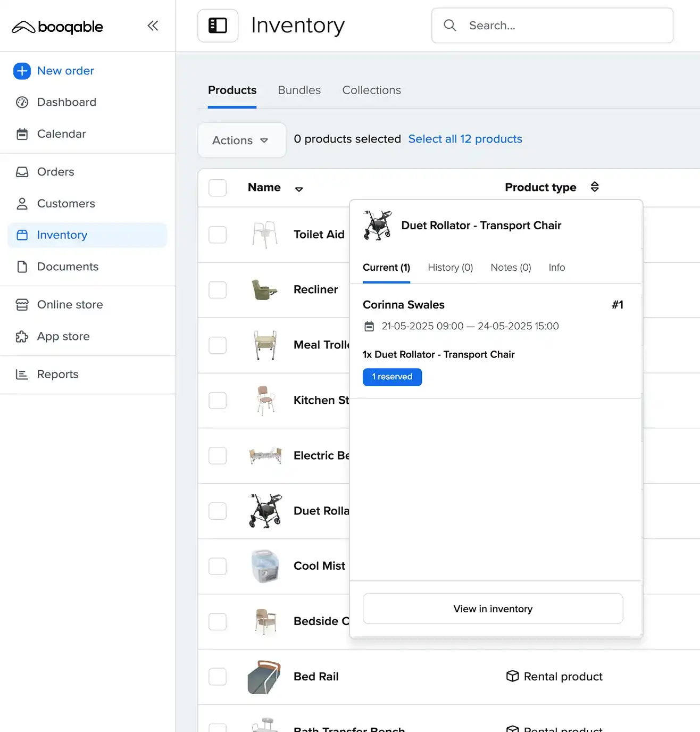The image size is (700, 732).
Task: Select the Bed Rail row checkbox
Action: click(218, 677)
